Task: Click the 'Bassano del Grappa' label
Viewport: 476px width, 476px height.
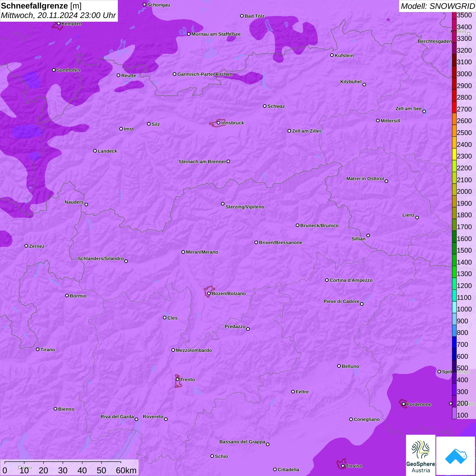Action: pyautogui.click(x=242, y=442)
